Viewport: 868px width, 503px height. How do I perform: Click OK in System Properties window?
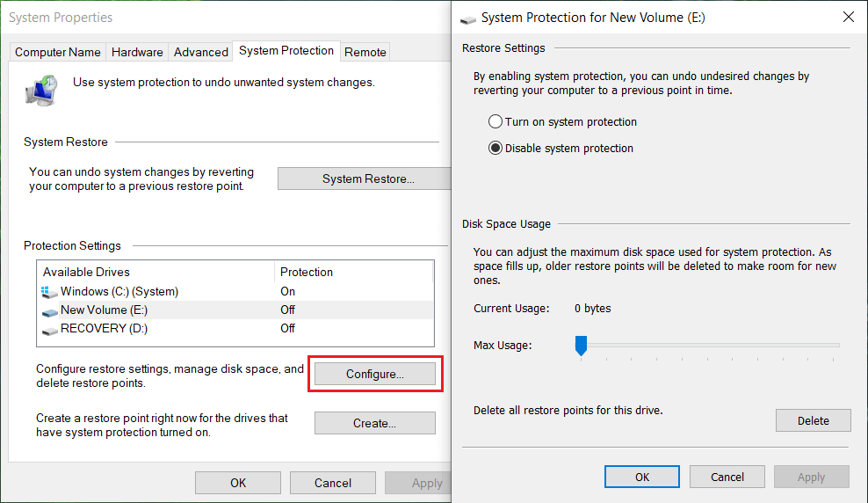click(x=238, y=483)
